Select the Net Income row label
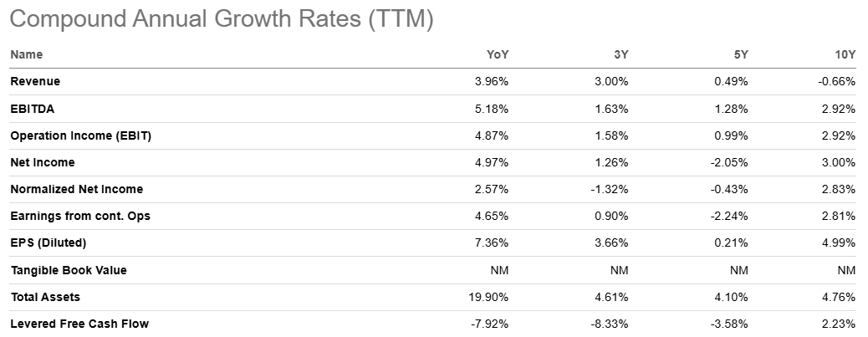The image size is (868, 337). coord(43,162)
